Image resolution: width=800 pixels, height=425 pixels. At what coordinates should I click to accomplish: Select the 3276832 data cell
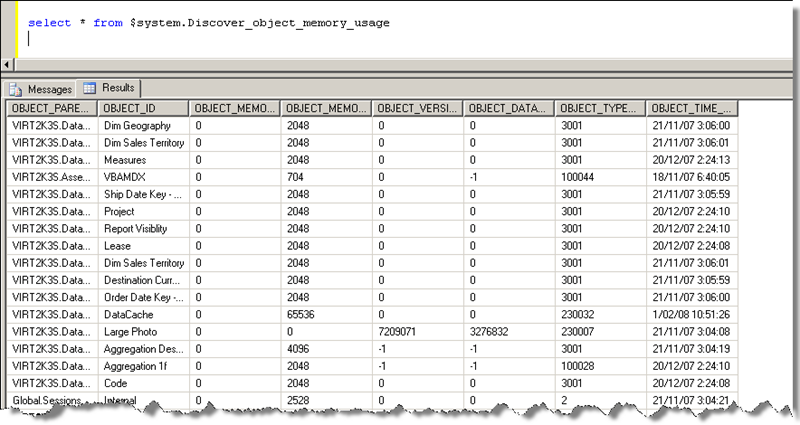509,332
